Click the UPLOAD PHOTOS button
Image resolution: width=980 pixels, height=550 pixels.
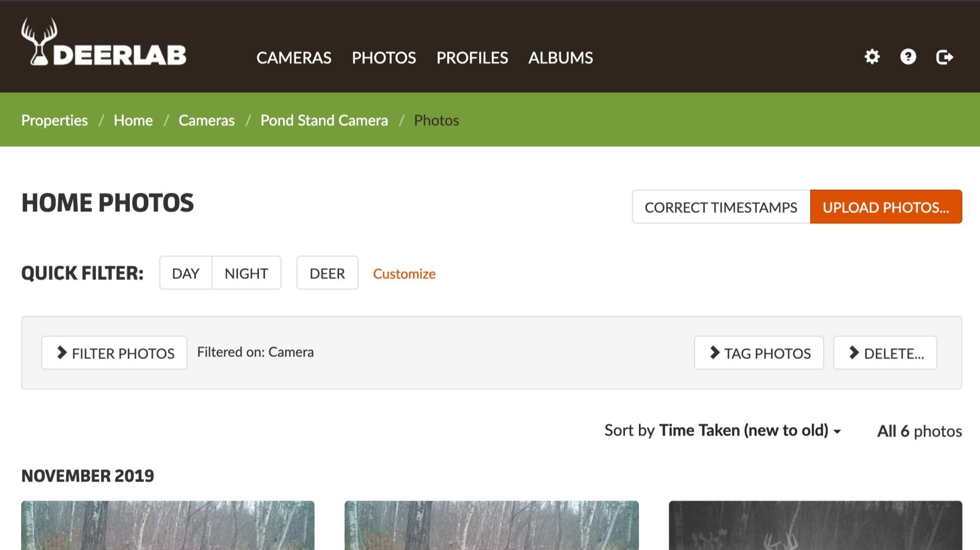click(x=886, y=207)
